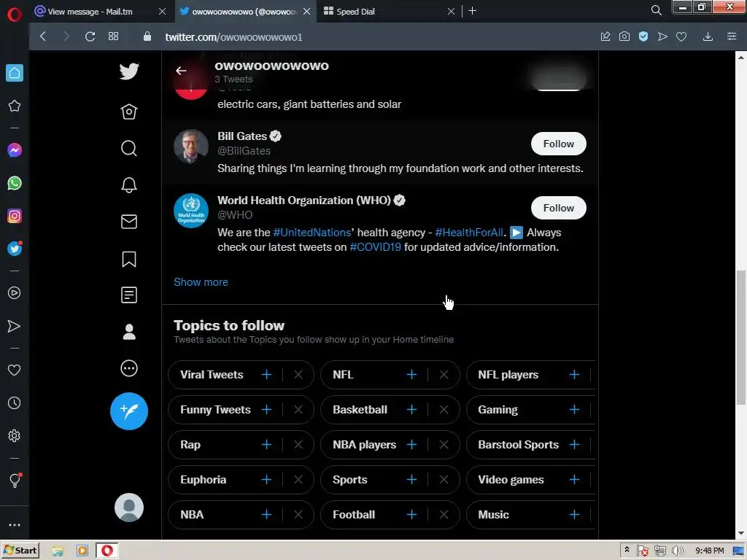Open Opera sidebar player icon
Image resolution: width=747 pixels, height=560 pixels.
pos(15,293)
